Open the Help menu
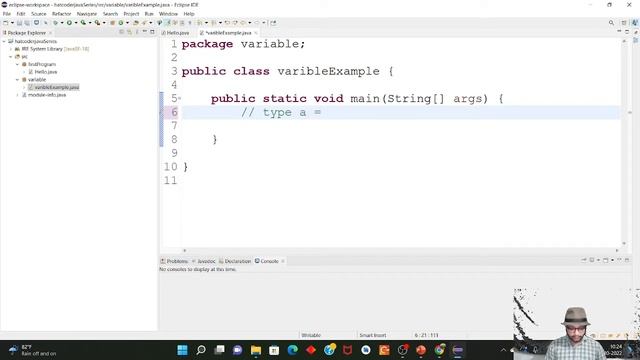This screenshot has height=360, width=640. point(189,13)
